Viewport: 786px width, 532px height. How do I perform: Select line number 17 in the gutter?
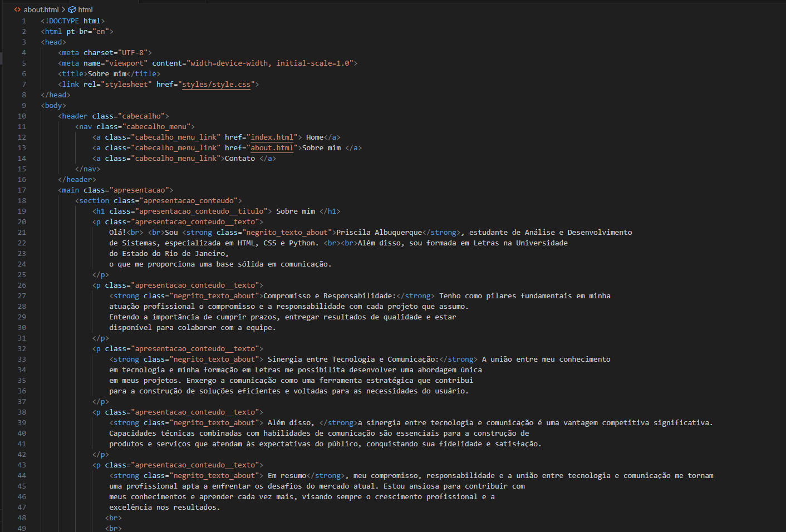22,190
